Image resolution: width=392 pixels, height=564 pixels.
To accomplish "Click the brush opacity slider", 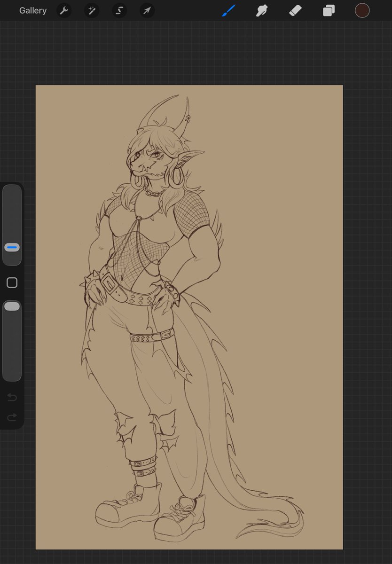I will pyautogui.click(x=12, y=341).
